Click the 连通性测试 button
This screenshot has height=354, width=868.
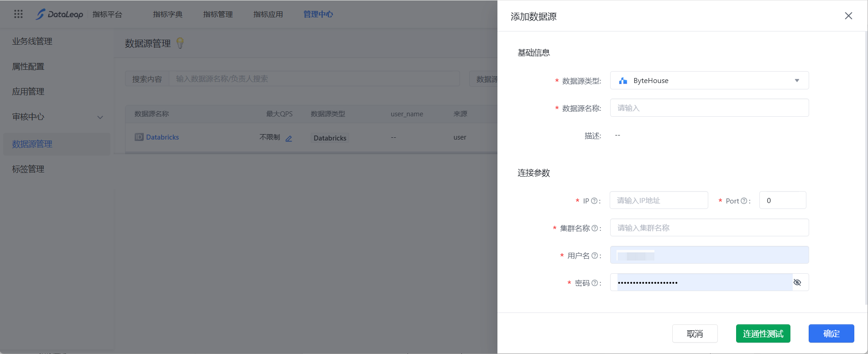763,333
